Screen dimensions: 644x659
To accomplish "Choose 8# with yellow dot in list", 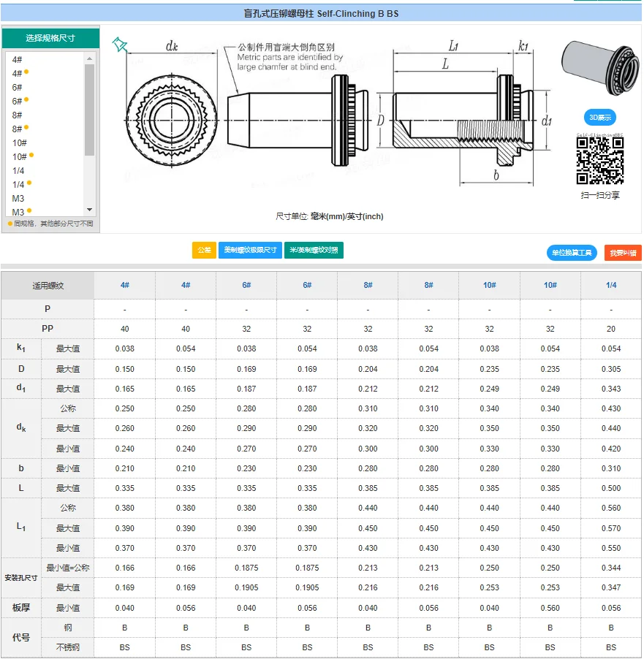I will click(x=18, y=129).
